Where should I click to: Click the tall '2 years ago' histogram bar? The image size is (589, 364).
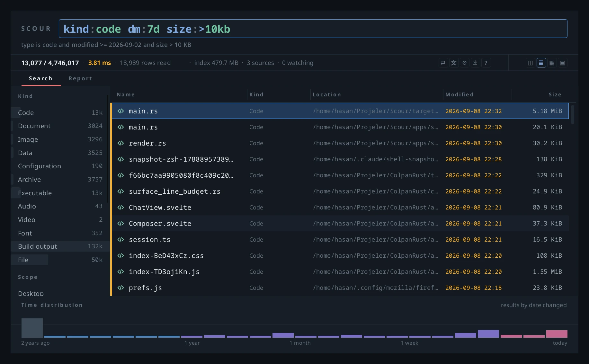pyautogui.click(x=32, y=328)
